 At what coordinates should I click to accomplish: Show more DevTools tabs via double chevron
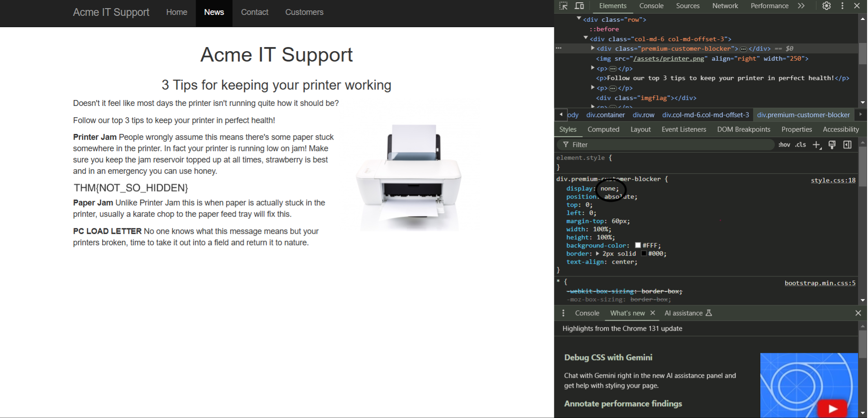click(x=801, y=6)
